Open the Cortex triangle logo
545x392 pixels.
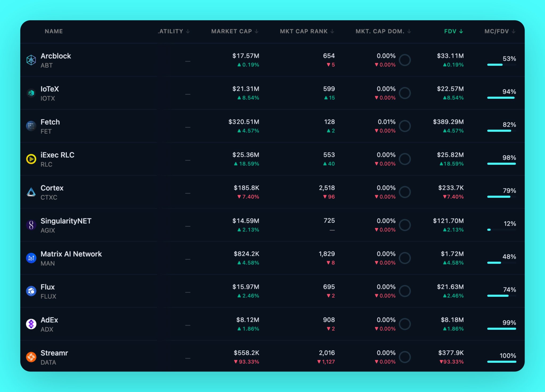(x=31, y=192)
